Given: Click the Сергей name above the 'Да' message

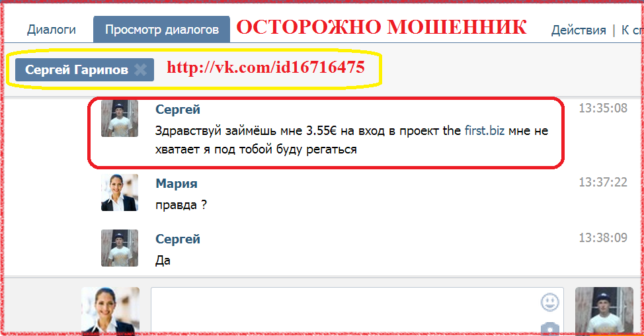Looking at the screenshot, I should pyautogui.click(x=178, y=239).
